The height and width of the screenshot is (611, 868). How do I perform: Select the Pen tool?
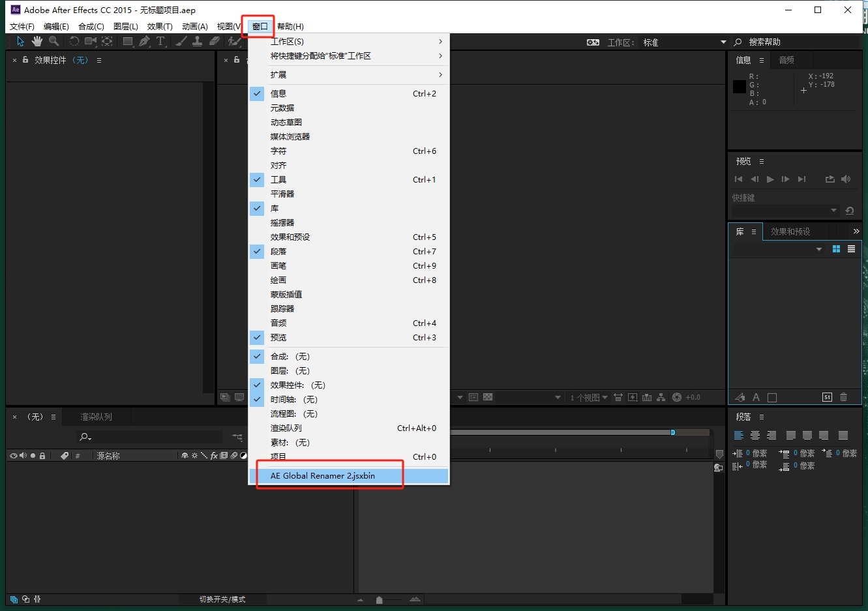pyautogui.click(x=144, y=41)
